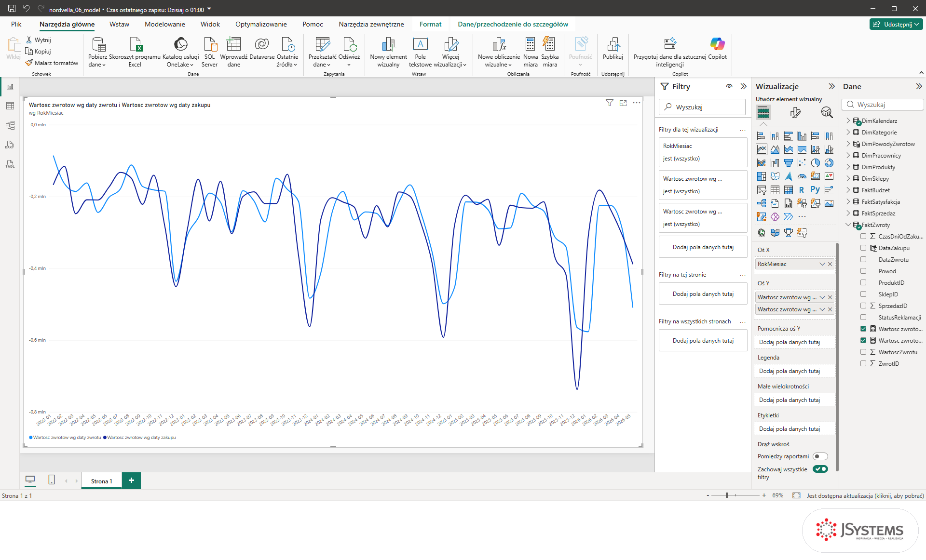Check the DataZwrotu field checkbox
Screen dimensions: 926x560
[x=863, y=259]
